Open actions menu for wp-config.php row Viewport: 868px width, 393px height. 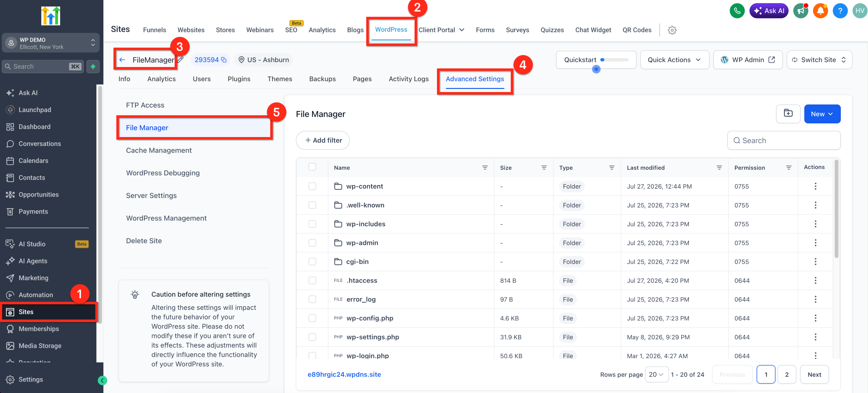pos(815,318)
